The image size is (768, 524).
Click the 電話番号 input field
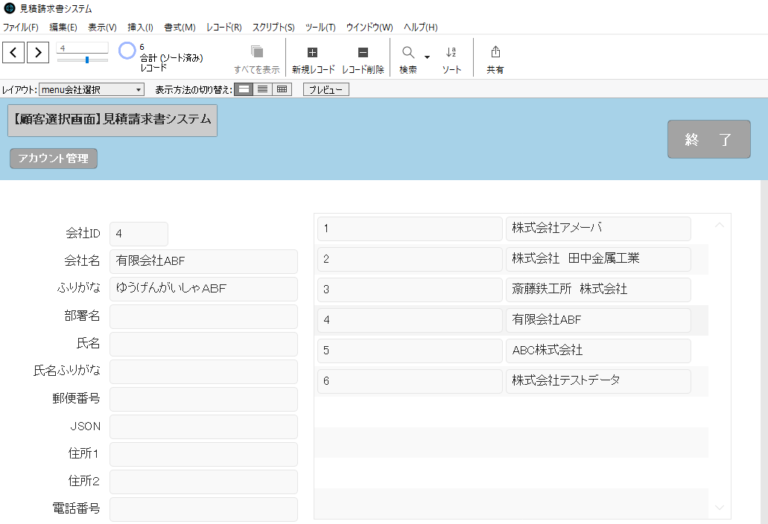(x=203, y=509)
